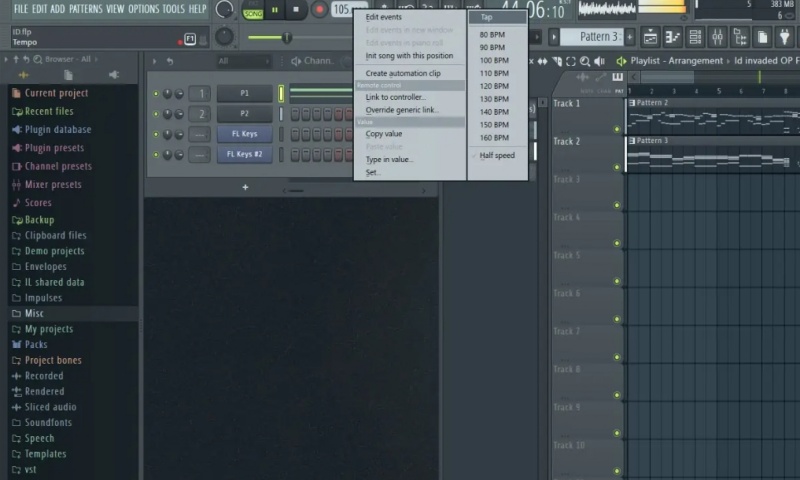Expand the Packs folder
This screenshot has height=480, width=800.
pos(36,345)
